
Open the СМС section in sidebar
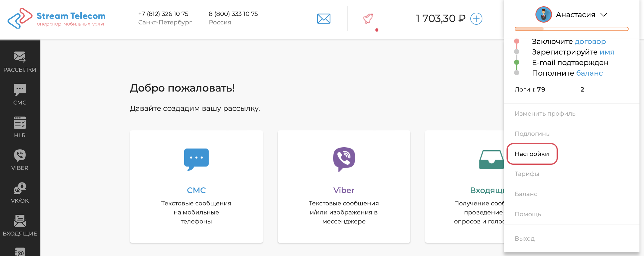[x=20, y=95]
